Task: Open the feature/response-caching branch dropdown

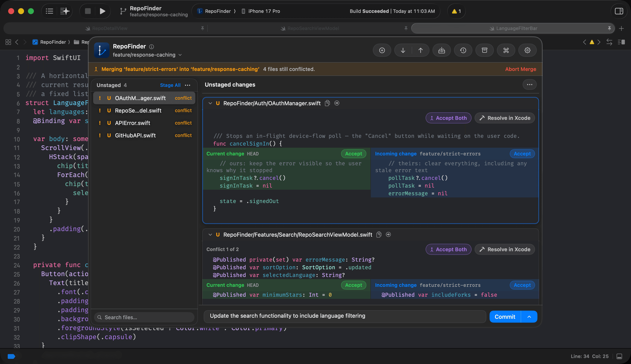Action: [x=147, y=55]
